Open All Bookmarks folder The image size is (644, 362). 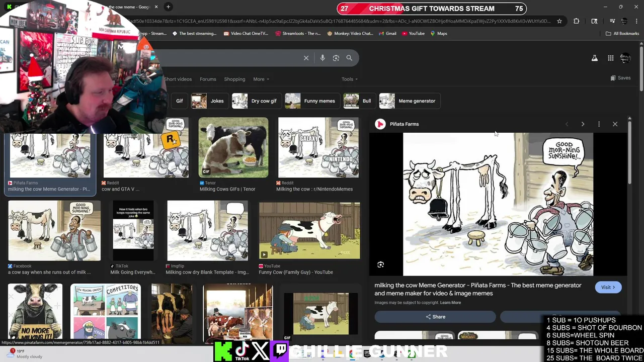(622, 34)
